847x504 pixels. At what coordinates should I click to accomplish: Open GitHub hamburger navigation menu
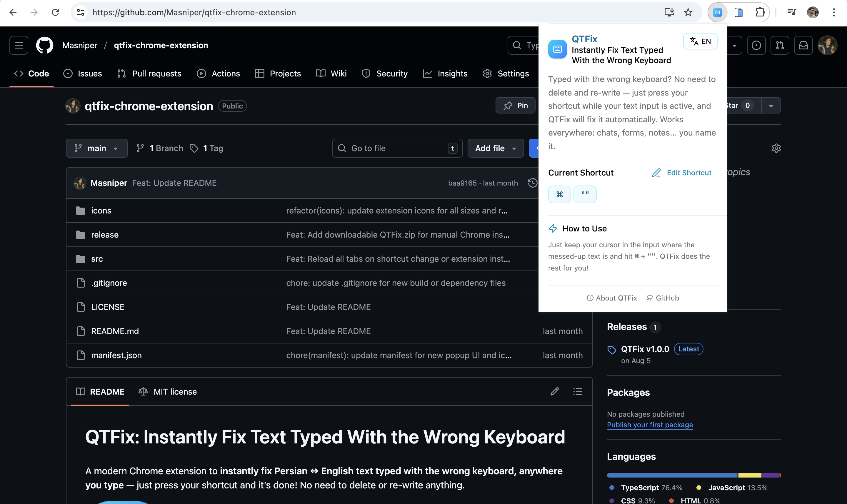tap(19, 45)
